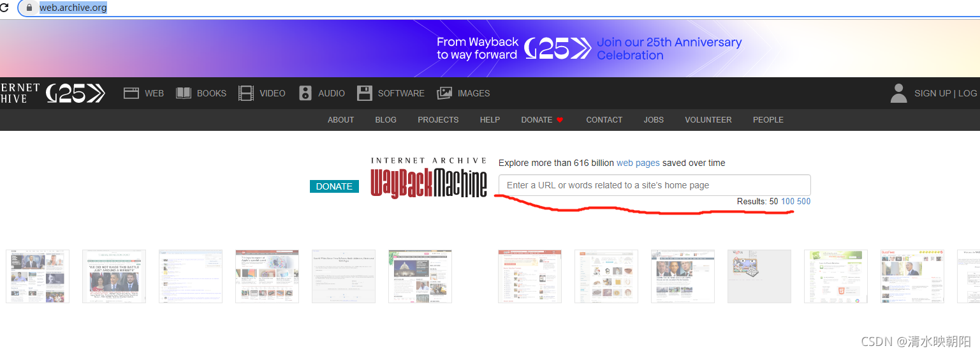Go to the IMAGES text label
The width and height of the screenshot is (980, 353).
(x=474, y=93)
